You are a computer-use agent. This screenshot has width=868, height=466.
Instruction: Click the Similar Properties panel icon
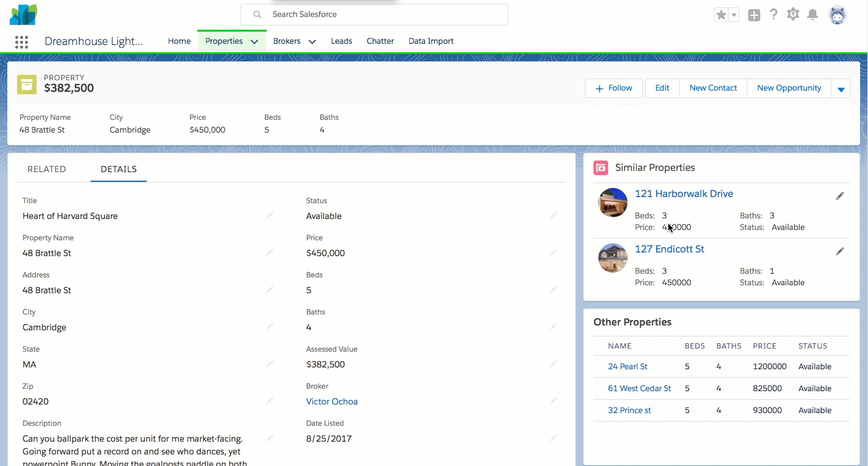click(601, 168)
